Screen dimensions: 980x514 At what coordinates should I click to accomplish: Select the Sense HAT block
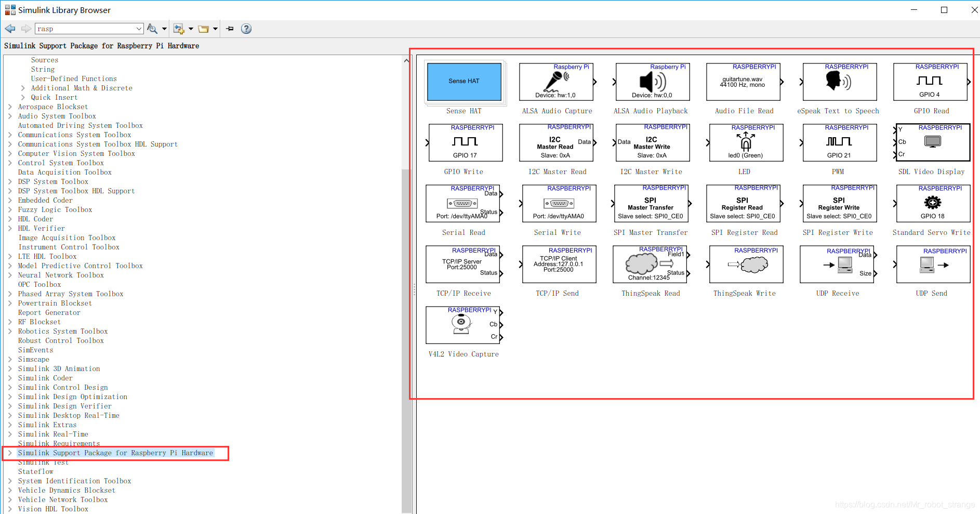point(464,82)
